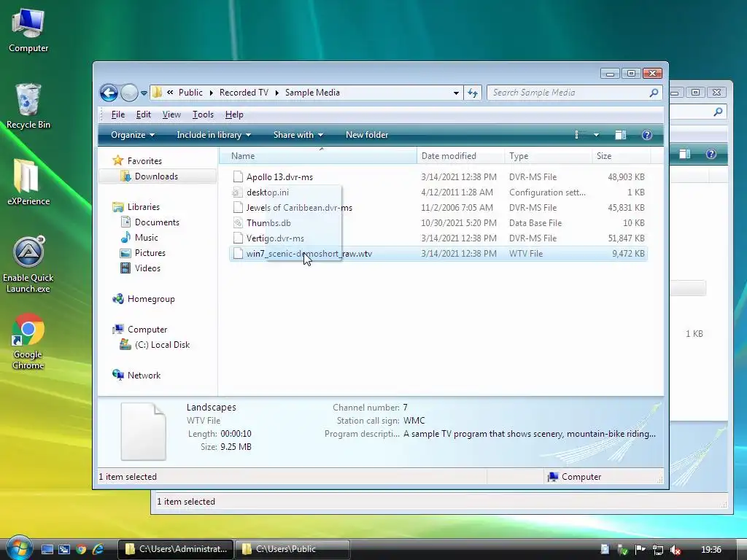The height and width of the screenshot is (560, 747).
Task: Click the network tray icon
Action: [658, 550]
